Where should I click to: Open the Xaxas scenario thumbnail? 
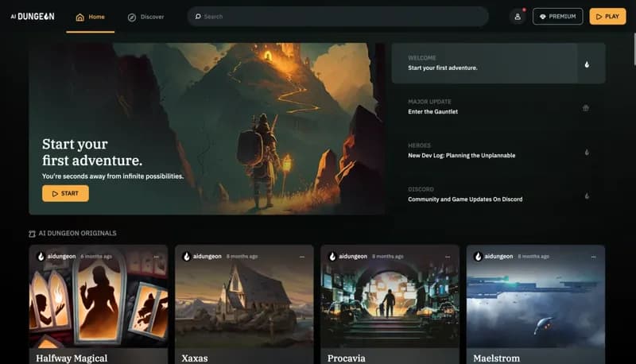click(244, 296)
